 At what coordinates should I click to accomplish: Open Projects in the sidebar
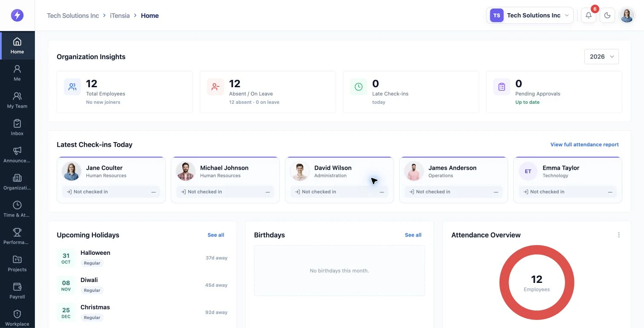click(x=17, y=263)
